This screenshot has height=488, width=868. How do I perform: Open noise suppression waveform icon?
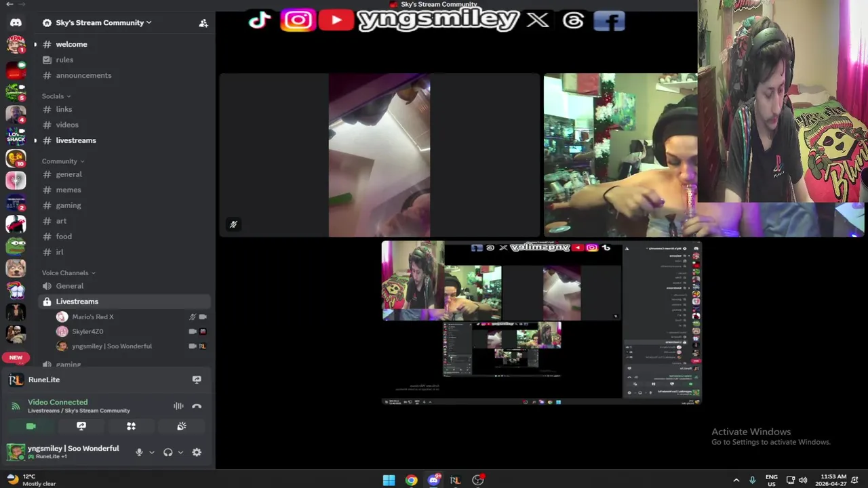[x=178, y=406]
